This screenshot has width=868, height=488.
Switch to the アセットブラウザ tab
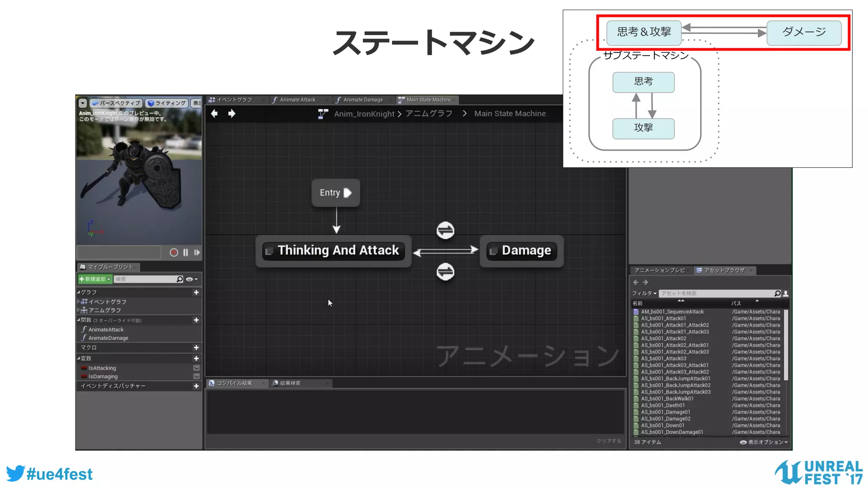point(724,270)
